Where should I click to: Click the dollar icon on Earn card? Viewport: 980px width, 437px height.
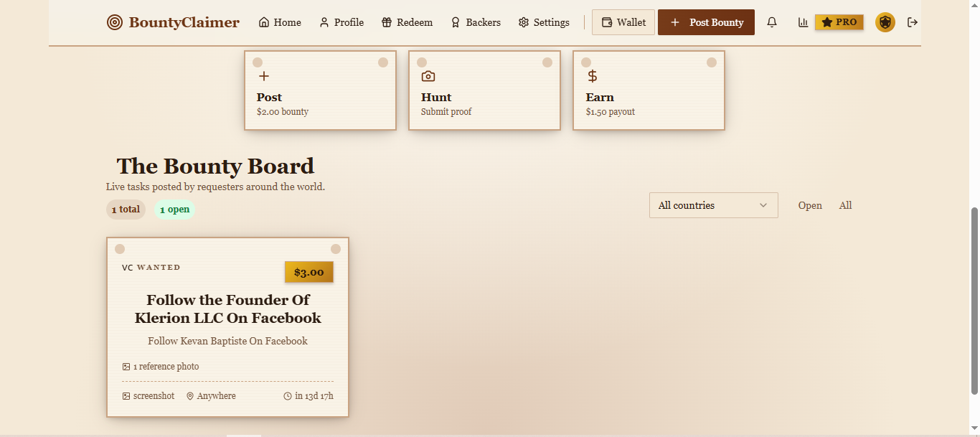pos(593,76)
